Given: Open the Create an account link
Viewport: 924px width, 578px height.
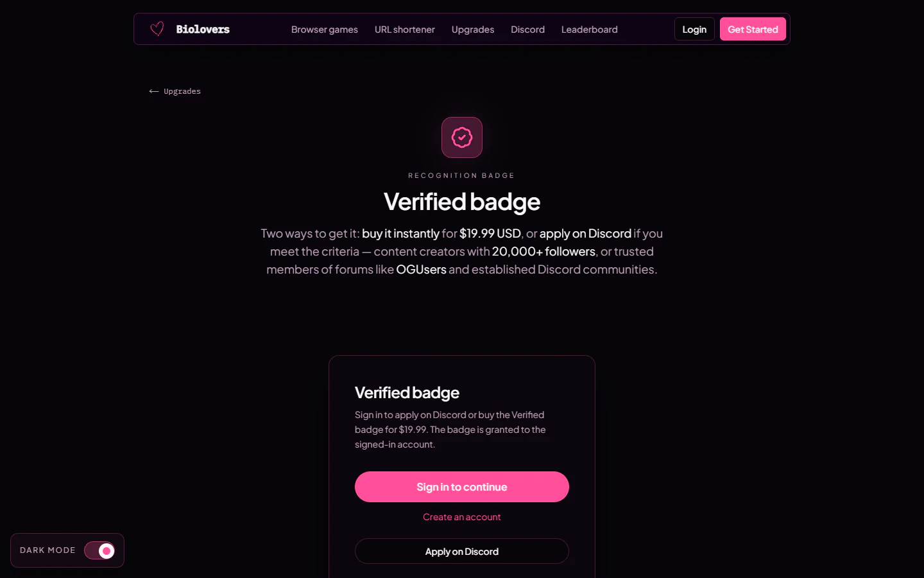Looking at the screenshot, I should (461, 517).
